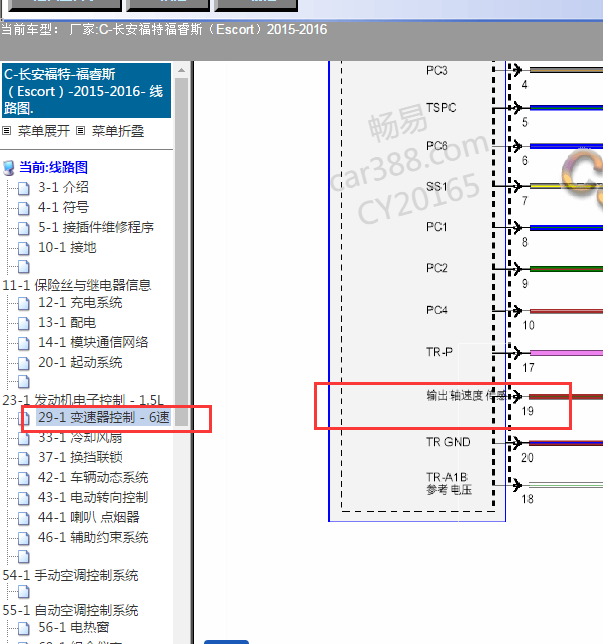This screenshot has height=644, width=603.
Task: Select 5-1 接插件维修程序
Action: pyautogui.click(x=96, y=227)
